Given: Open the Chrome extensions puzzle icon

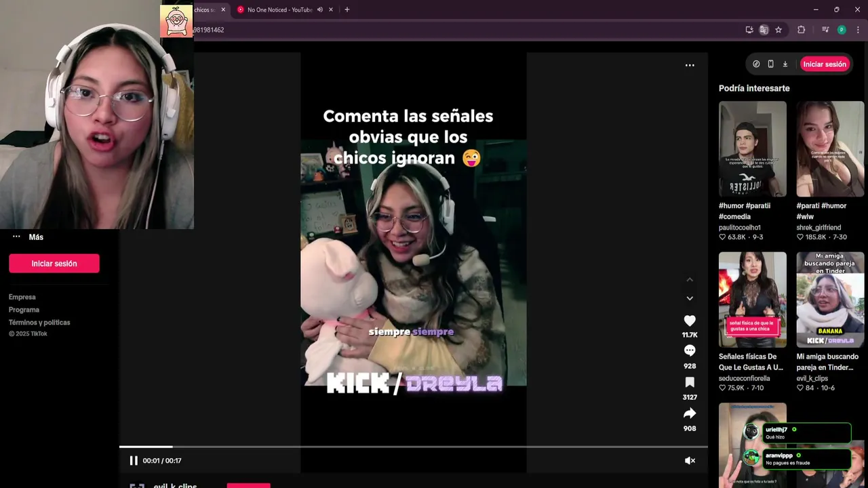Looking at the screenshot, I should pyautogui.click(x=801, y=30).
